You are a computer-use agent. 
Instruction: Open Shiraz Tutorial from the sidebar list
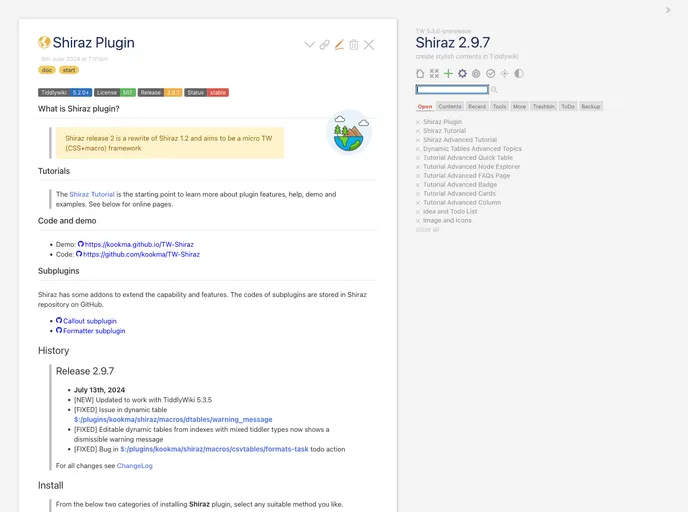[x=444, y=131]
